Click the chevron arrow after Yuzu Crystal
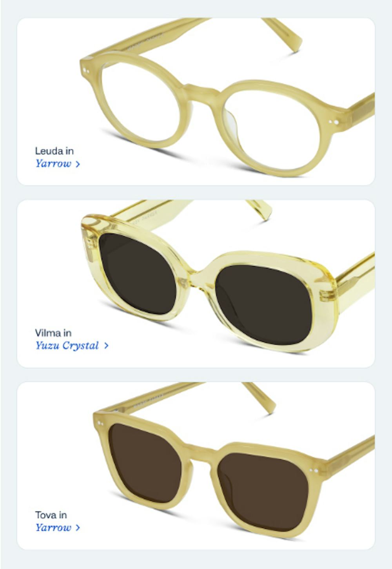Image resolution: width=392 pixels, height=569 pixels. click(106, 346)
